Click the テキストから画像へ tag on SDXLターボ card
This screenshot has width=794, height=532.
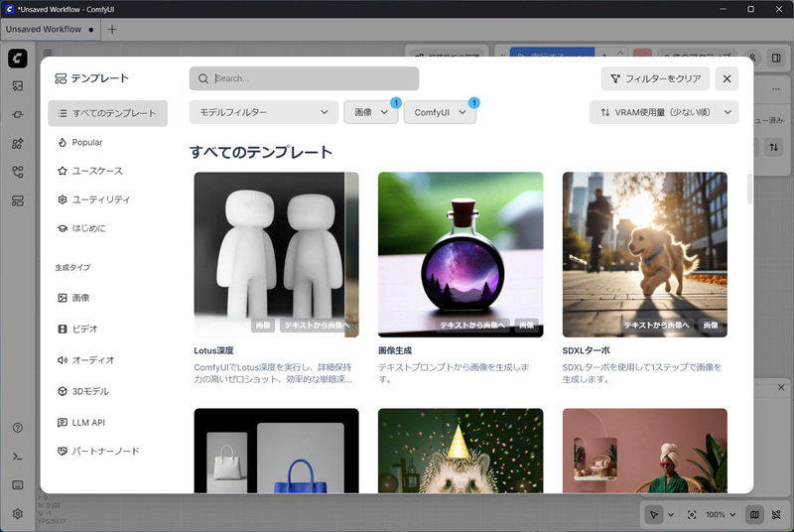[656, 325]
